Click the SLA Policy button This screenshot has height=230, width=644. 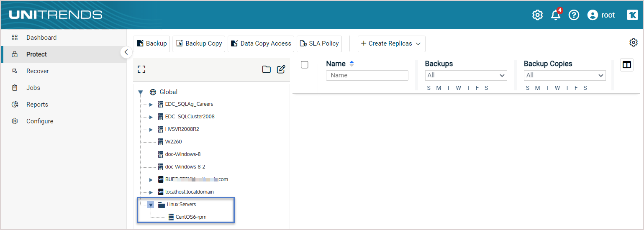pyautogui.click(x=319, y=43)
